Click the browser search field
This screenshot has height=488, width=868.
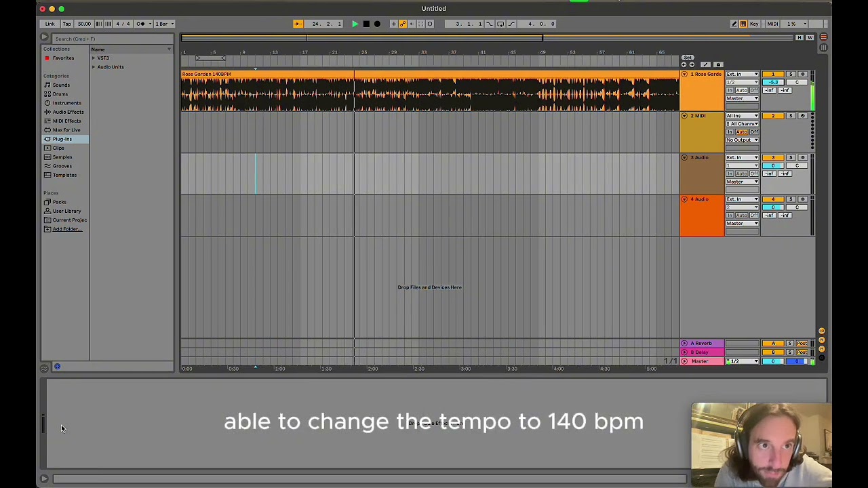pyautogui.click(x=112, y=39)
